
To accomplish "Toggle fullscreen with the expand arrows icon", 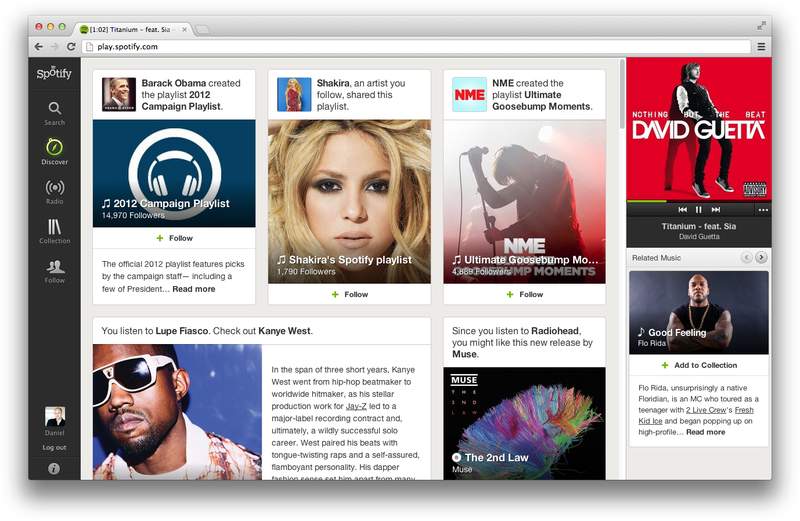I will (762, 25).
